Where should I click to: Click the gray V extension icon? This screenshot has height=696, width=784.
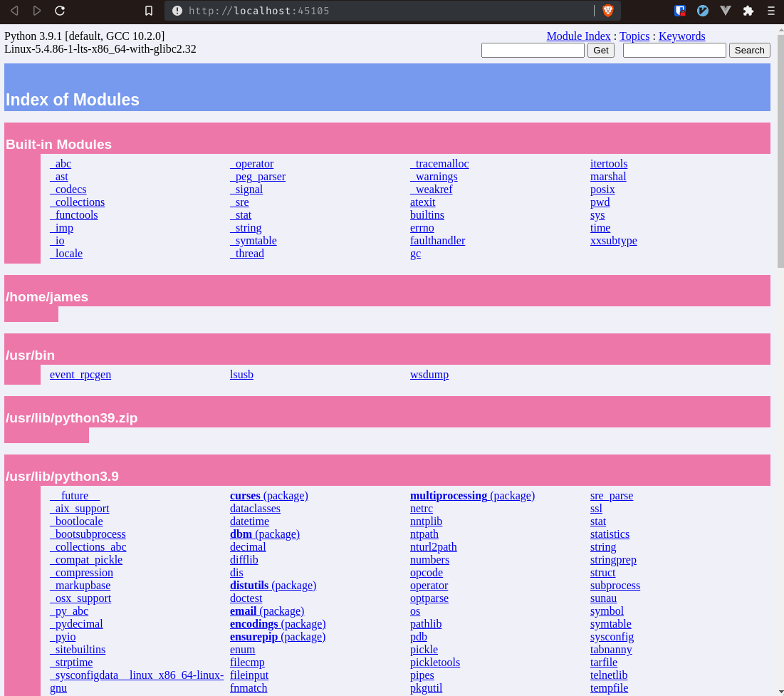726,11
